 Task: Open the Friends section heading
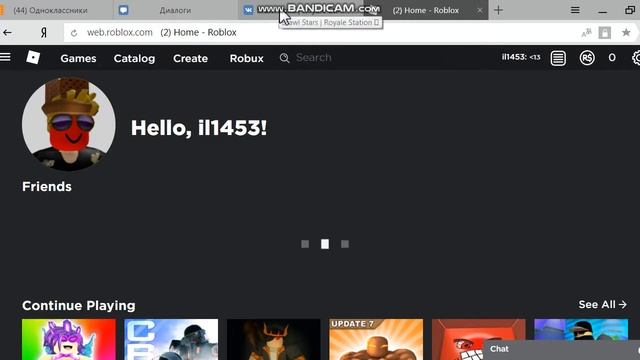(x=47, y=187)
